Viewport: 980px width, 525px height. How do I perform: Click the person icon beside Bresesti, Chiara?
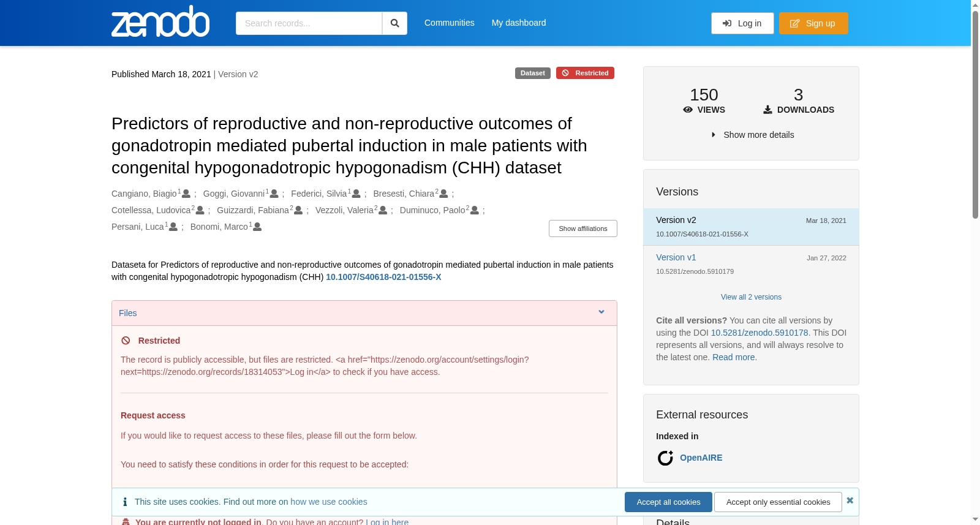444,194
